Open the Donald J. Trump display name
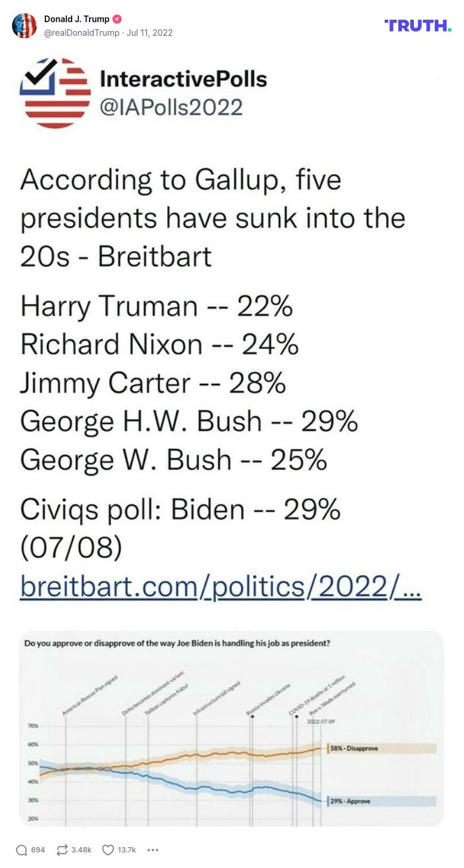The width and height of the screenshot is (464, 868). 76,19
